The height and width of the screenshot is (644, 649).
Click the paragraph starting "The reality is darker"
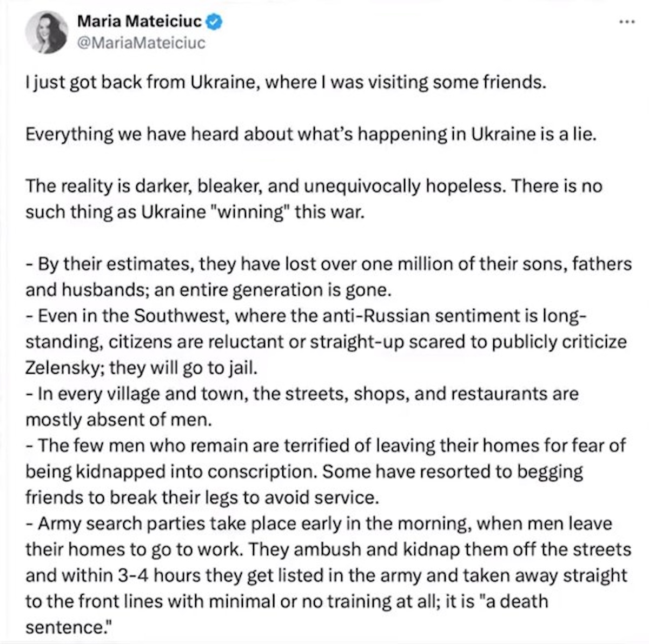point(314,186)
